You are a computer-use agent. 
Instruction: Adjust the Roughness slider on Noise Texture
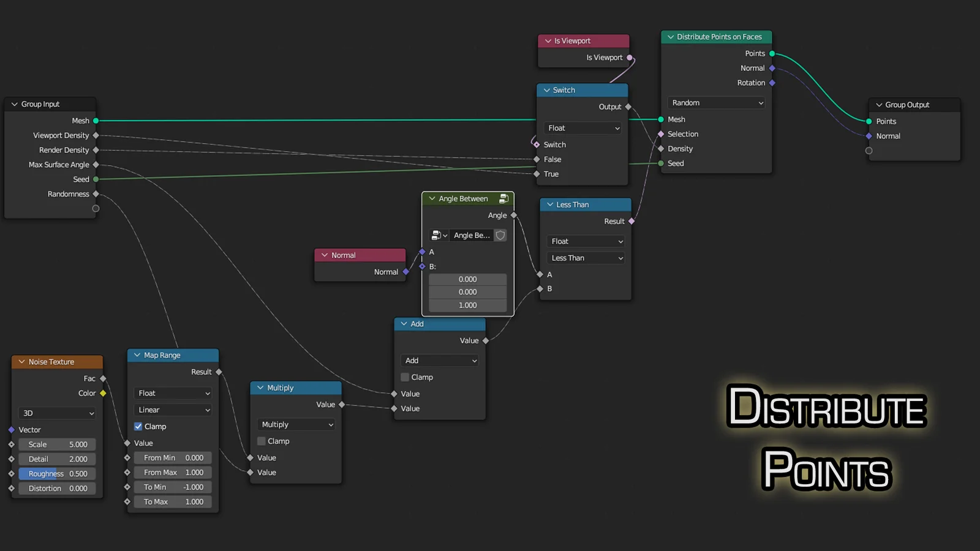[56, 473]
